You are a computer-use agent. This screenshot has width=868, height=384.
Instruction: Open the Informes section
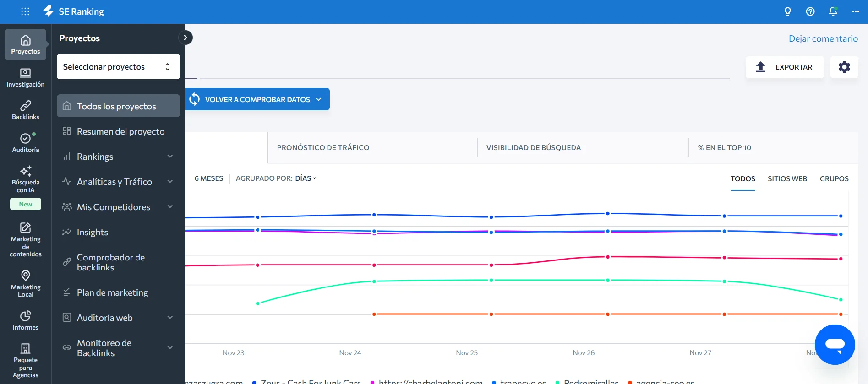pyautogui.click(x=25, y=320)
